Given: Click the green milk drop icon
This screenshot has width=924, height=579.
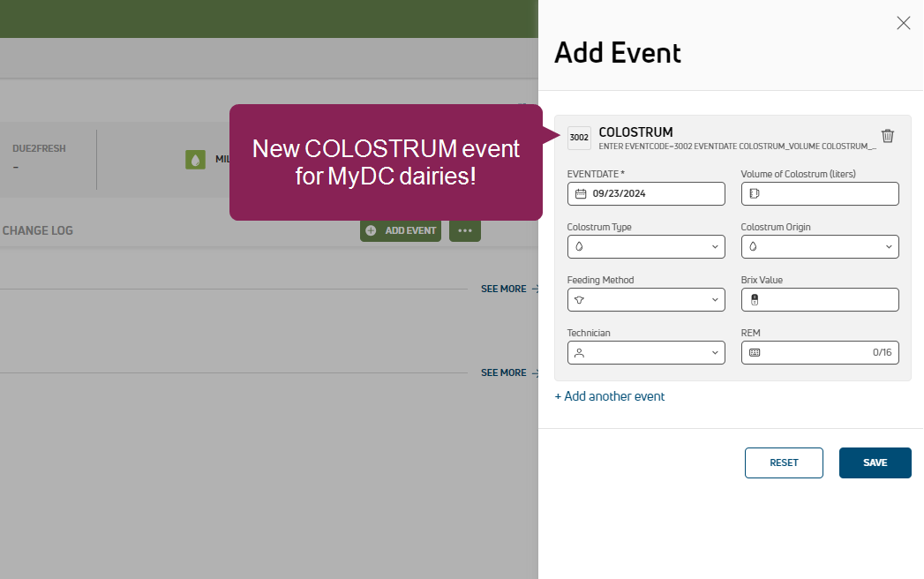Looking at the screenshot, I should click(x=195, y=160).
